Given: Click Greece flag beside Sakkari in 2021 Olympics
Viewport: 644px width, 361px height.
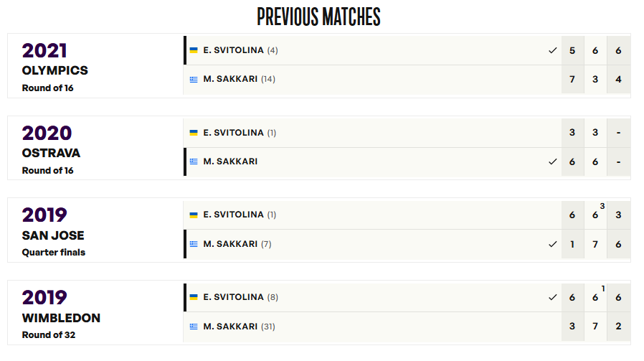Looking at the screenshot, I should [x=194, y=80].
